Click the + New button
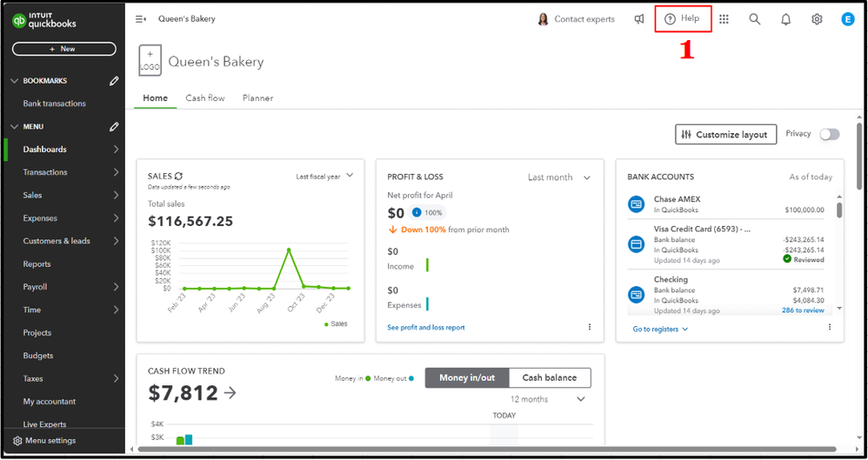The width and height of the screenshot is (868, 460). point(64,49)
